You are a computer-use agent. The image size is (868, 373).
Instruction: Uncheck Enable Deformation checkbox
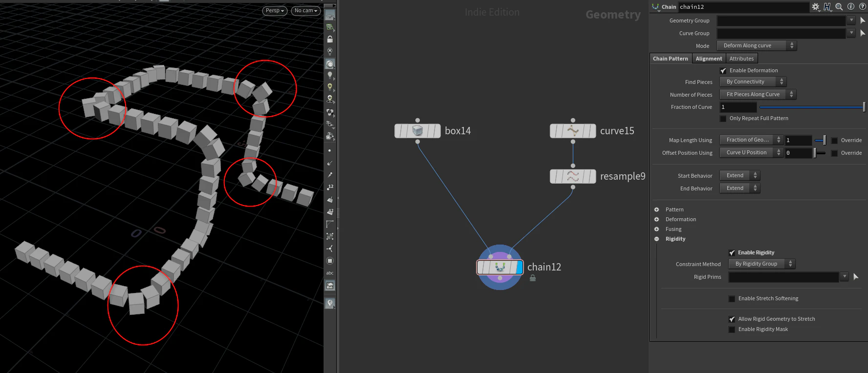[x=723, y=71]
